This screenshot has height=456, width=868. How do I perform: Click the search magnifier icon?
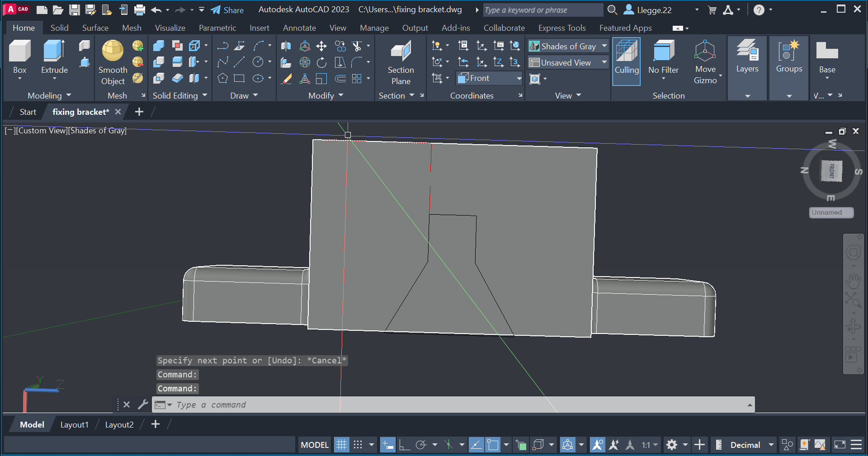click(x=612, y=10)
